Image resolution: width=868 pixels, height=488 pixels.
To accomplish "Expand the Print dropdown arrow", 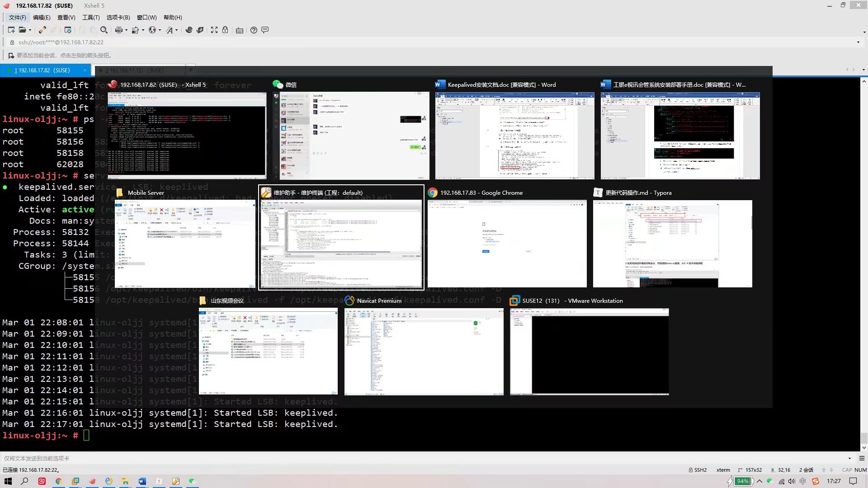I will click(x=126, y=30).
